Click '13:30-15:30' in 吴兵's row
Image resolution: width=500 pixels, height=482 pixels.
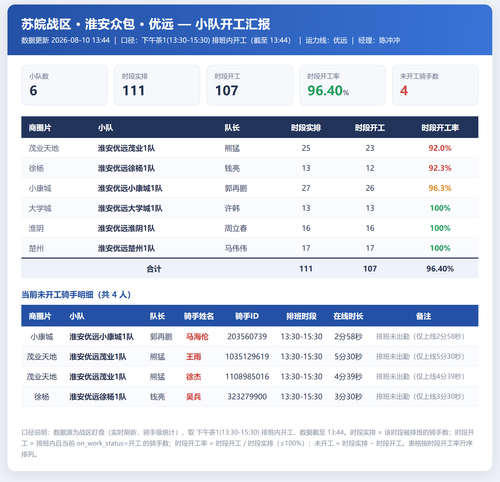point(301,397)
